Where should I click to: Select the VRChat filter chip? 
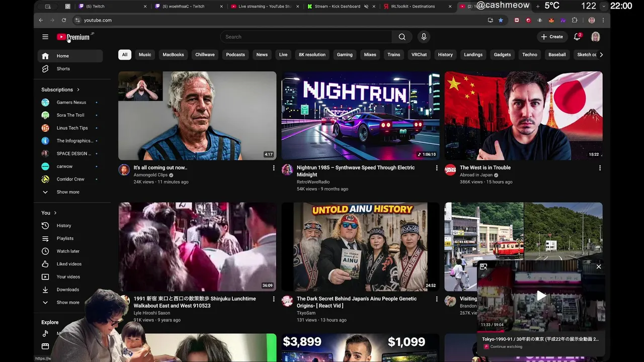(419, 54)
